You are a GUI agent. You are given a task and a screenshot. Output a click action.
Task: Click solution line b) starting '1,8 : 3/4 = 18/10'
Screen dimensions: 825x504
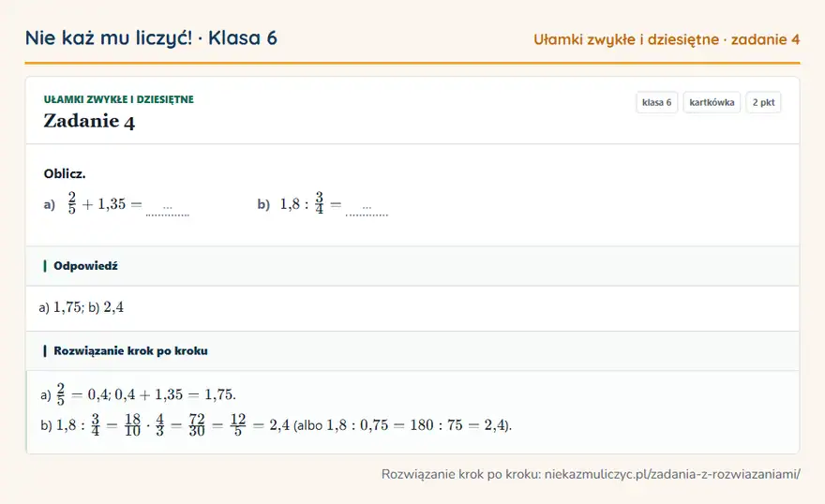click(276, 424)
